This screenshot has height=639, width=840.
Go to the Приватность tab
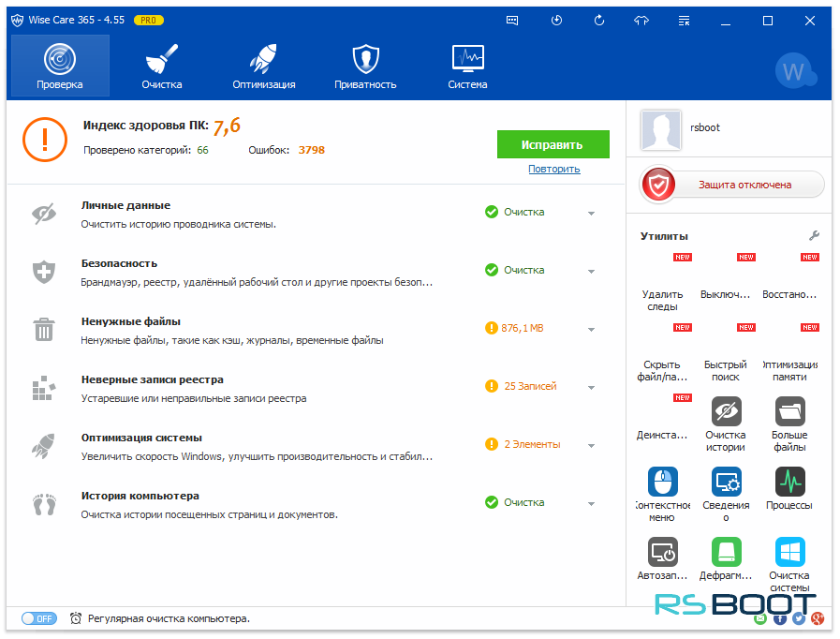click(365, 66)
